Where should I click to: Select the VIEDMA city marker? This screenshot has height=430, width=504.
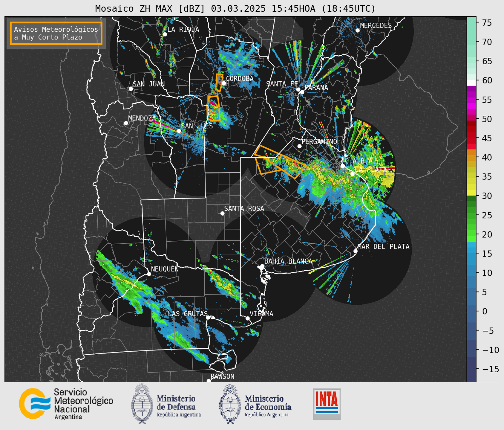pyautogui.click(x=248, y=318)
